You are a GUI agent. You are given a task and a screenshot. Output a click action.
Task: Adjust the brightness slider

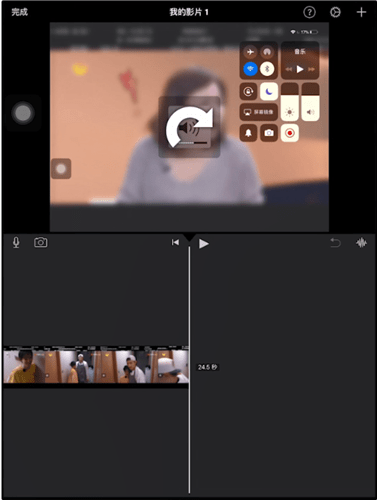click(290, 102)
